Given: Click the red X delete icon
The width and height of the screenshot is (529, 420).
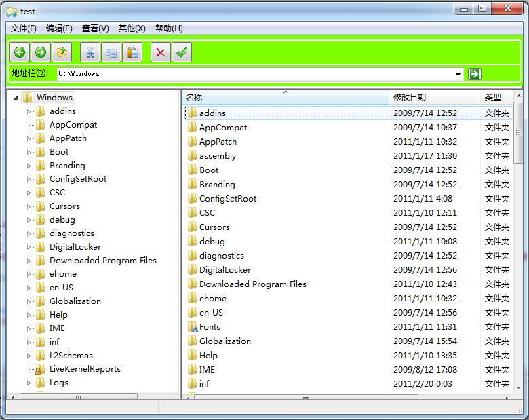Looking at the screenshot, I should pos(161,52).
